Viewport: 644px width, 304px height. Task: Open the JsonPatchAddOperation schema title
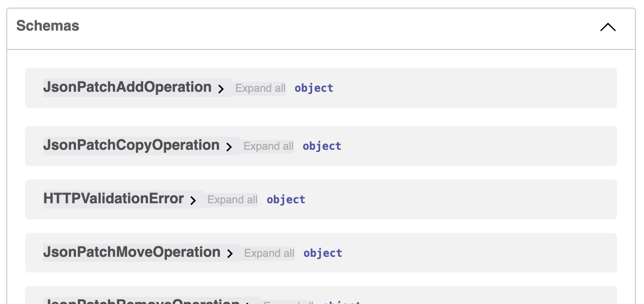tap(127, 87)
